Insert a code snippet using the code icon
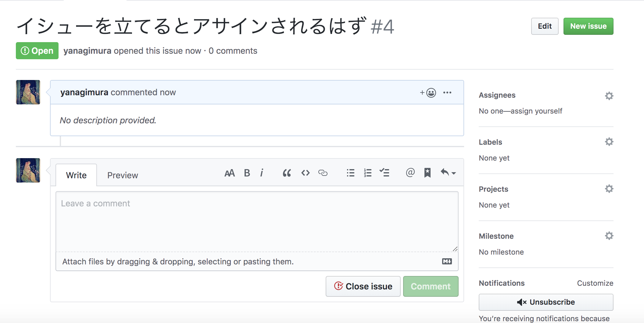 pyautogui.click(x=305, y=173)
